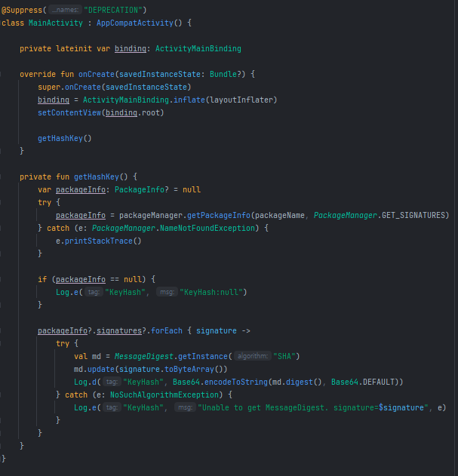The image size is (458, 476).
Task: Click MessageDigest before getInstance
Action: coord(144,356)
